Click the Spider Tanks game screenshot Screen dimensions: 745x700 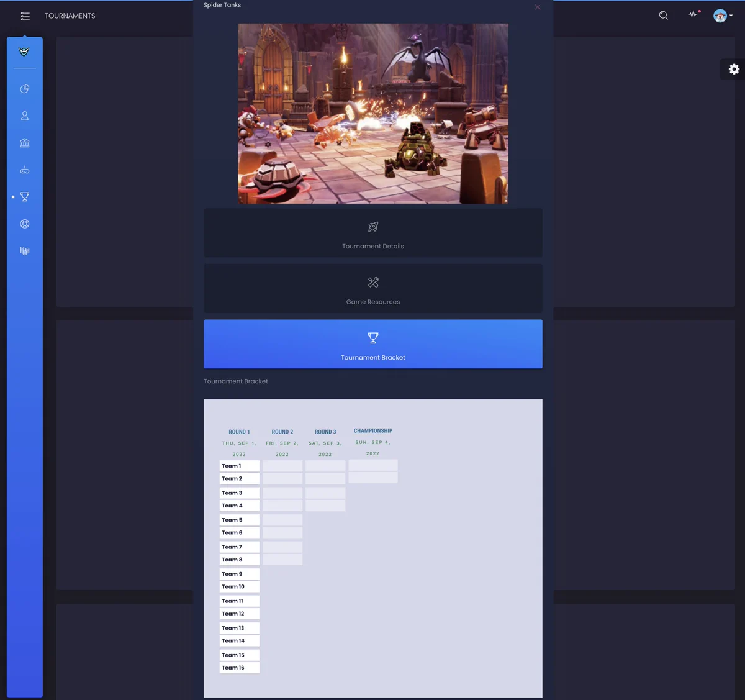click(373, 114)
